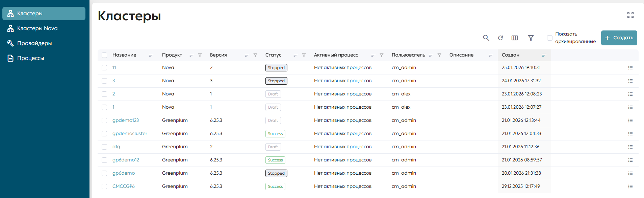Image resolution: width=644 pixels, height=198 pixels.
Task: Open actions menu for cluster 11 row
Action: [630, 68]
